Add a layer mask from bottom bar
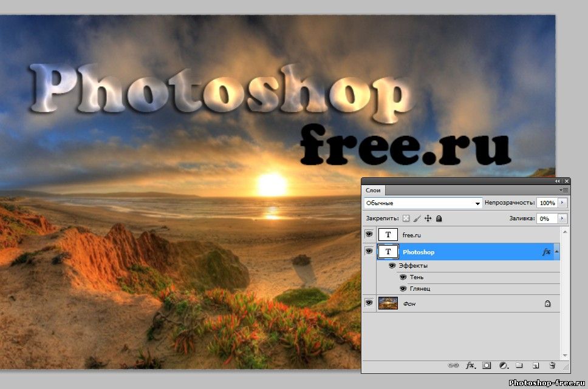 [487, 365]
